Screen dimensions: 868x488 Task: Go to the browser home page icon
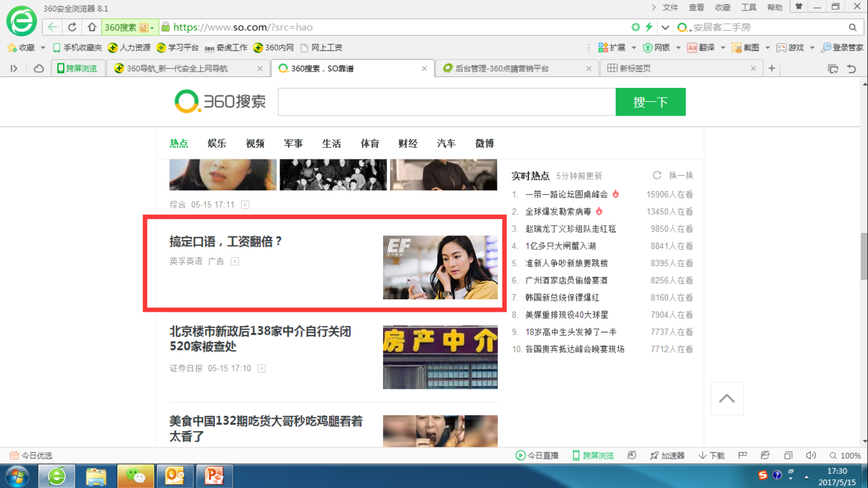tap(92, 27)
